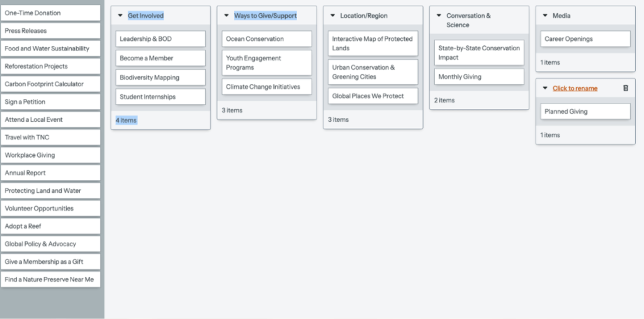
Task: Click the 'Click to rename' link
Action: tap(575, 88)
